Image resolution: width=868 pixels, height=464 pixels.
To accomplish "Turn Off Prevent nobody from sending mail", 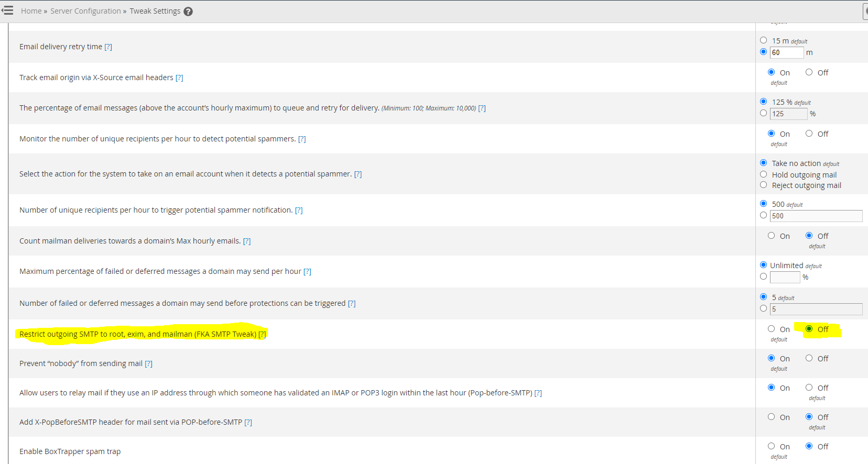I will click(x=809, y=358).
